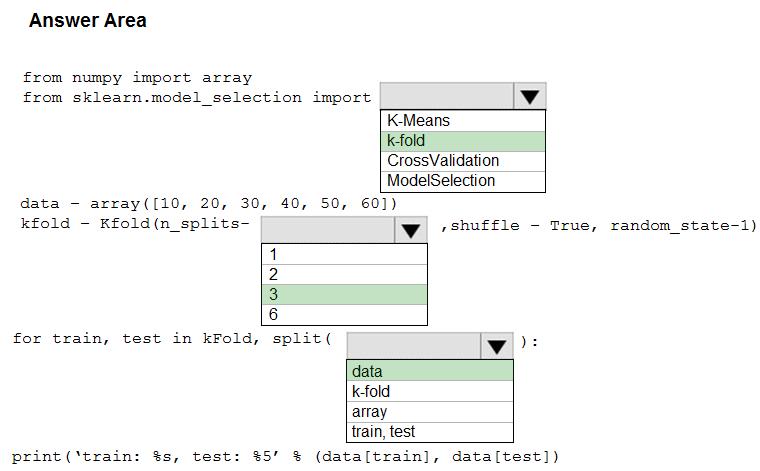Select 2 in n_splits list
760x471 pixels.
(x=343, y=274)
